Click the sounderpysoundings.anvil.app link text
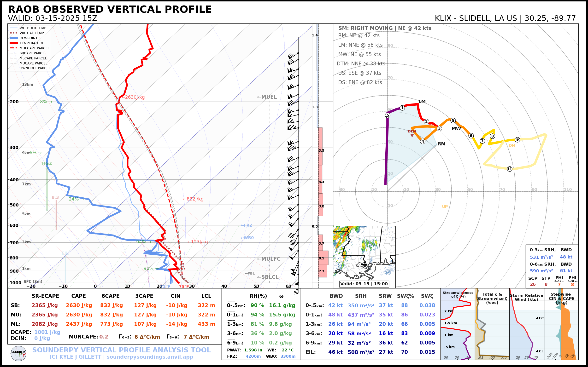588x367 pixels. tap(150, 357)
